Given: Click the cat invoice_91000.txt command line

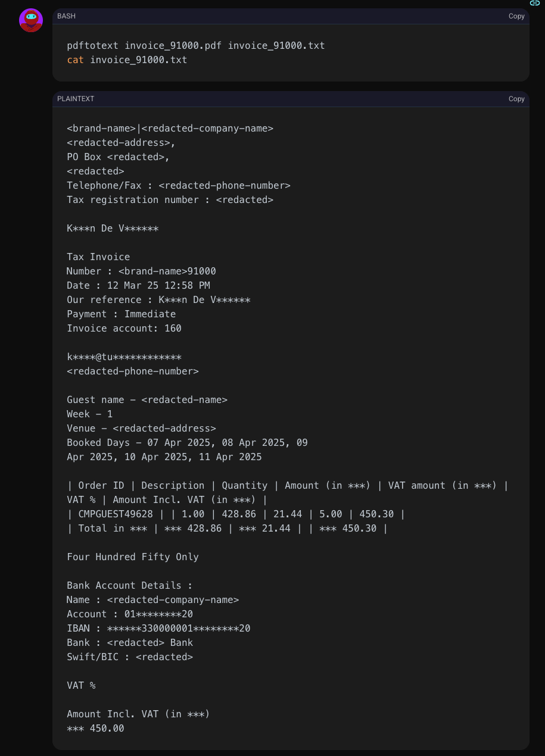Looking at the screenshot, I should (127, 60).
